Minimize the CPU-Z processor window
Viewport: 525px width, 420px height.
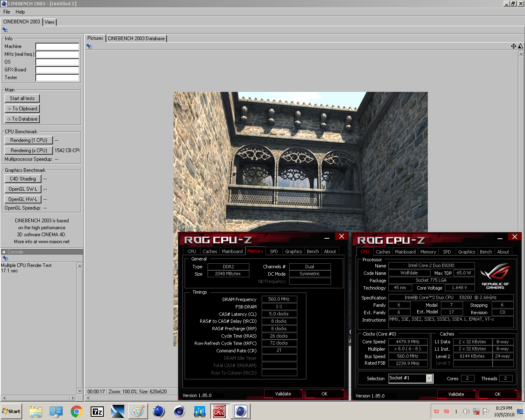pyautogui.click(x=500, y=237)
